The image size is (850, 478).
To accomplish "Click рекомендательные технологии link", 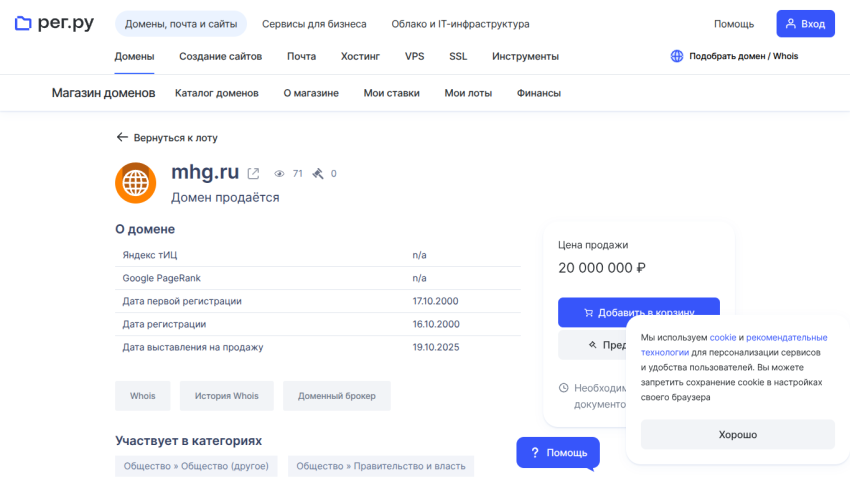I will pyautogui.click(x=734, y=345).
